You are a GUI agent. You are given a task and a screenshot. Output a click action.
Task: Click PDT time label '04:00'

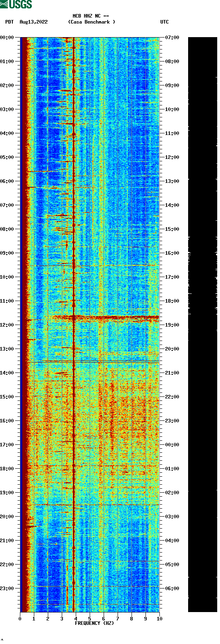click(7, 133)
